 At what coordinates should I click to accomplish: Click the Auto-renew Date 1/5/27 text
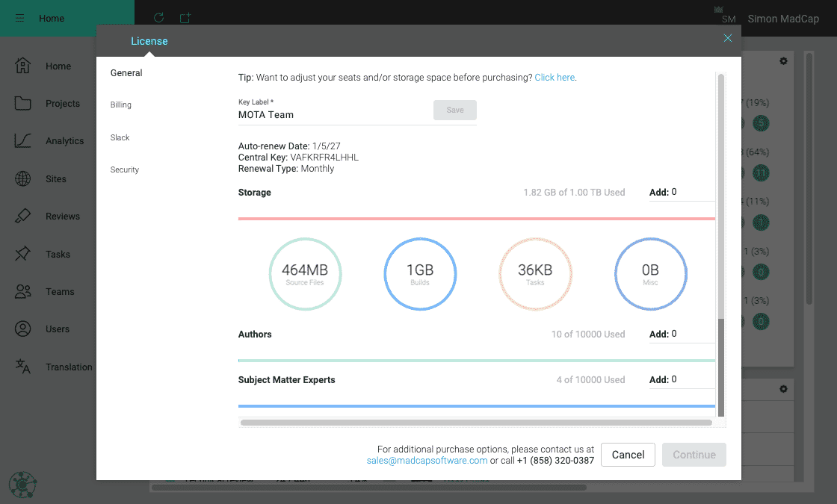(x=289, y=146)
